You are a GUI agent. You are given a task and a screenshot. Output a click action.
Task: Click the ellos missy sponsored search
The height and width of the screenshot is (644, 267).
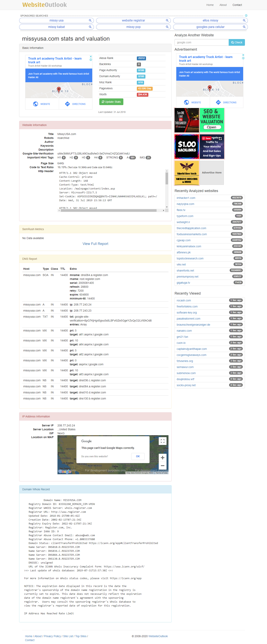[211, 21]
